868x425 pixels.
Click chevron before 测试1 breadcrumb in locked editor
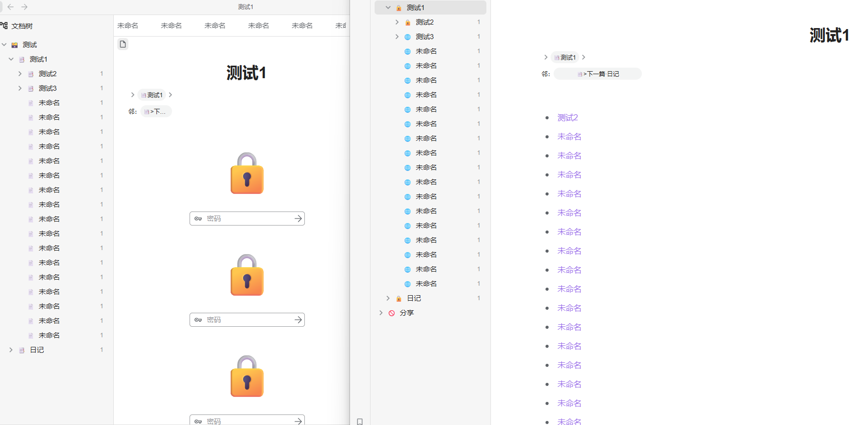pos(132,95)
